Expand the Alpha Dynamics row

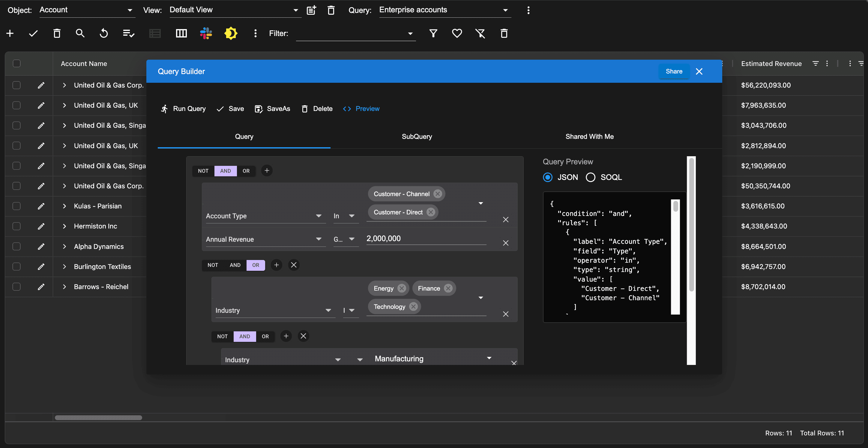(64, 246)
